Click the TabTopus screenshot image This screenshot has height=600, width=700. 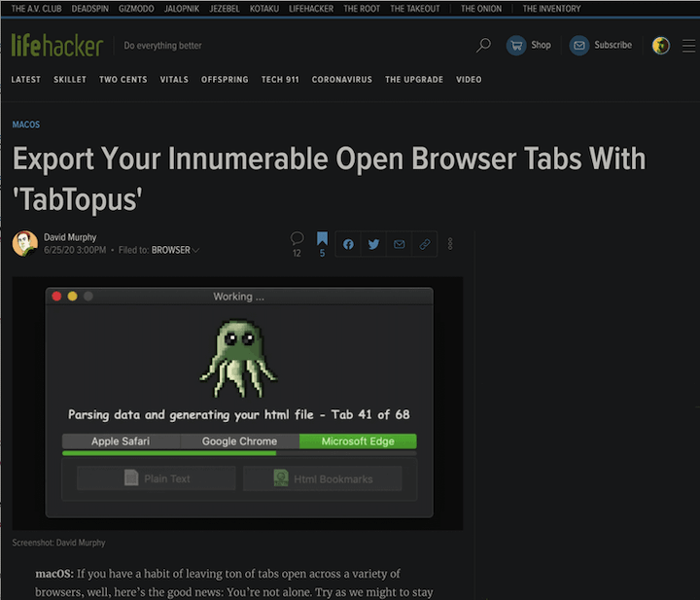[x=237, y=404]
